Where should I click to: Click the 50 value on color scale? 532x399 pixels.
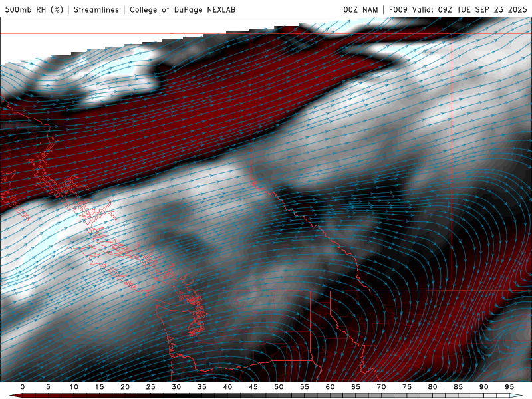coord(279,387)
